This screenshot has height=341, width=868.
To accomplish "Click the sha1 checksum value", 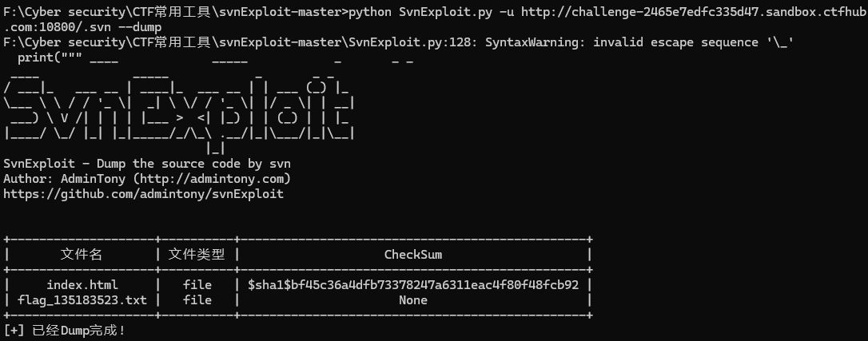I will click(413, 285).
